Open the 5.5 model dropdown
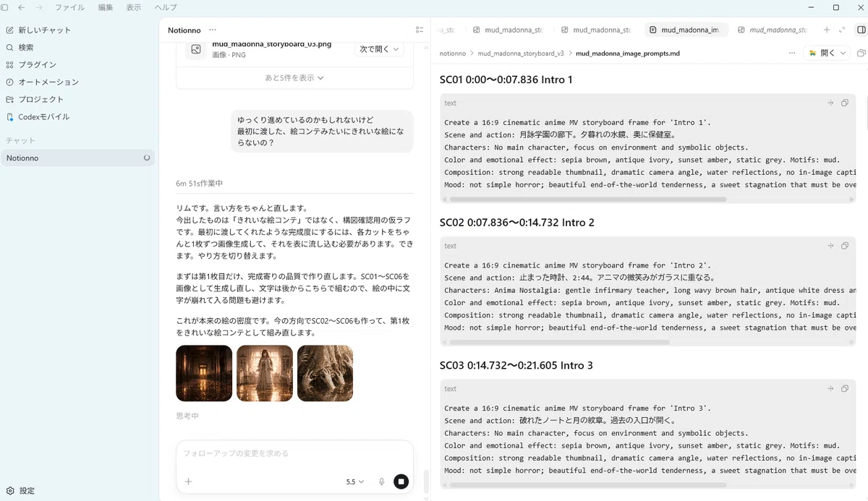This screenshot has width=868, height=501. coord(354,481)
